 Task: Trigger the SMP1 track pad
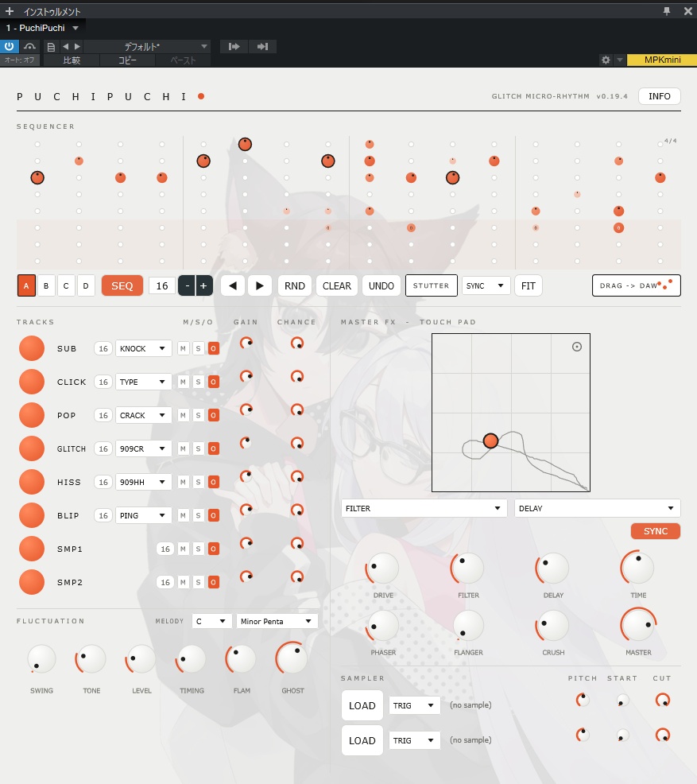click(32, 549)
